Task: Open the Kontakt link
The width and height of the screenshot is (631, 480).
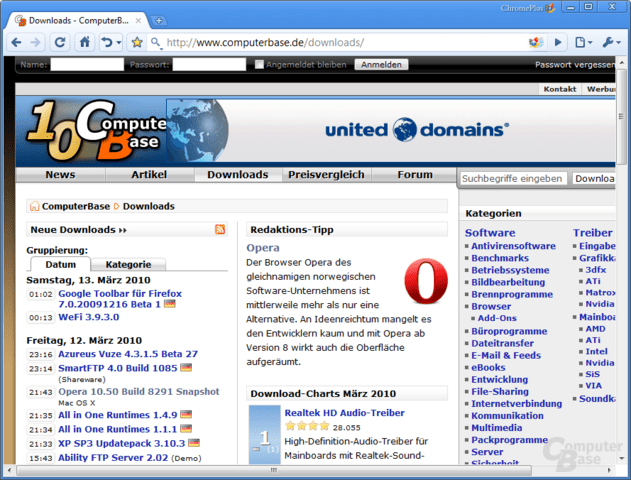Action: click(560, 89)
